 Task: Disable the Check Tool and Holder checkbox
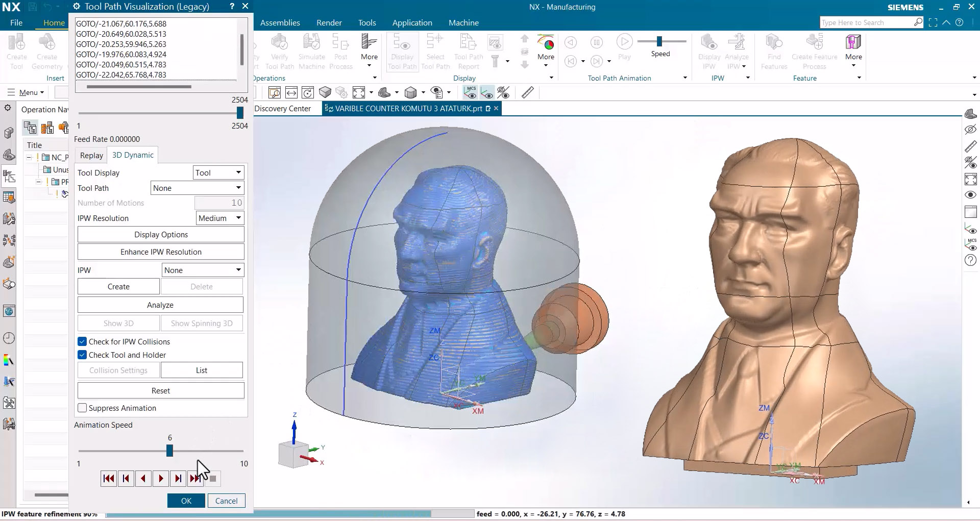82,355
